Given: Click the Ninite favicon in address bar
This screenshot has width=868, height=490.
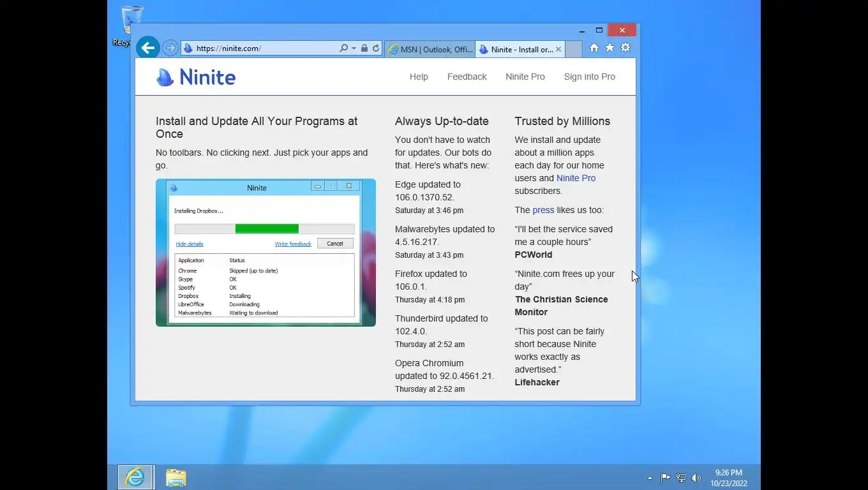Looking at the screenshot, I should (x=188, y=48).
